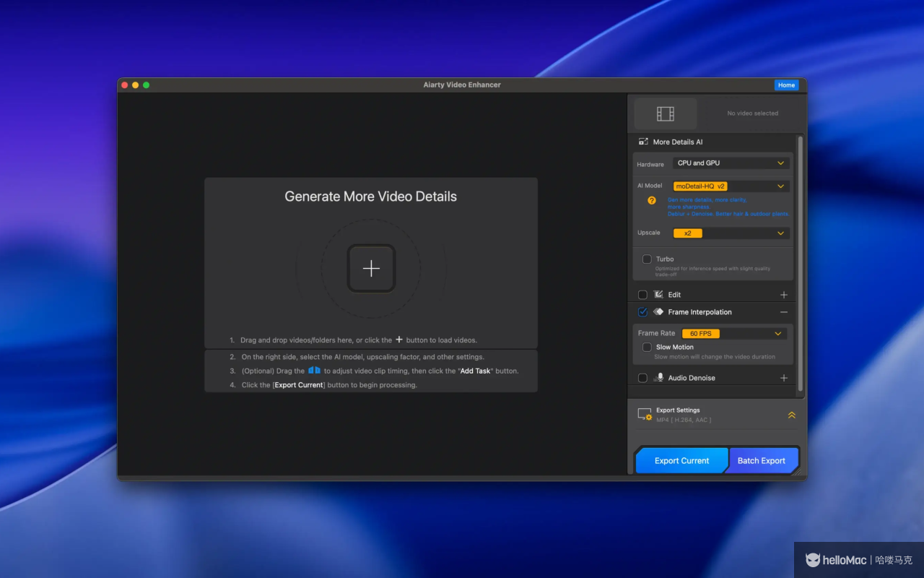Click the Batch Export button
924x578 pixels.
point(762,460)
